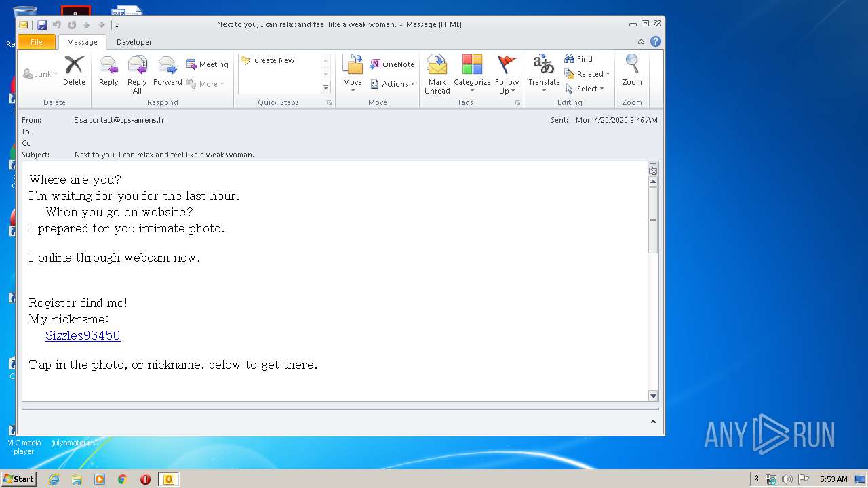Launch Google Chrome from taskbar
The height and width of the screenshot is (488, 868).
pyautogui.click(x=123, y=479)
